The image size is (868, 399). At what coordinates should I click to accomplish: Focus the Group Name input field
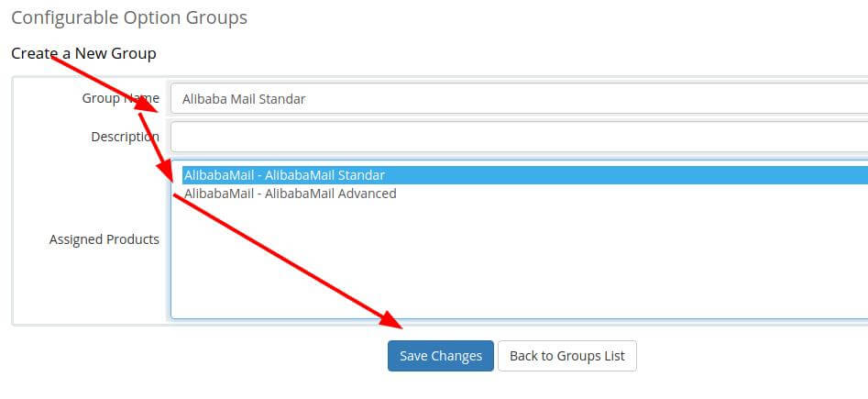(x=520, y=99)
